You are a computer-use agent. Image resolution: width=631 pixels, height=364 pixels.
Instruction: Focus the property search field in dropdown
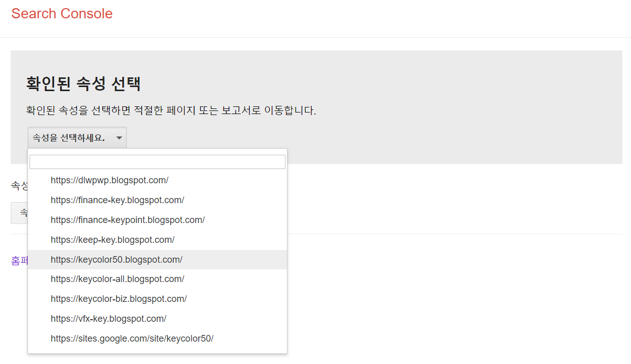tap(157, 162)
